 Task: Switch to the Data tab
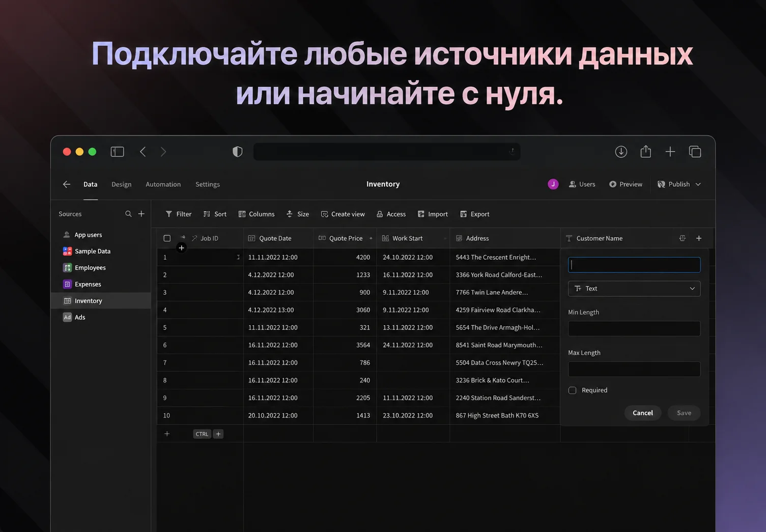tap(91, 184)
